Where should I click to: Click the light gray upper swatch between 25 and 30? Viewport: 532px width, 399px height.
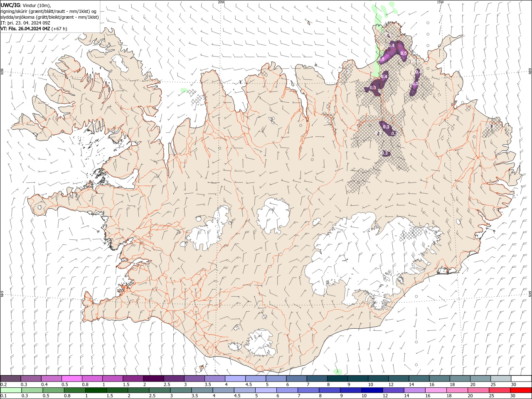coord(501,378)
